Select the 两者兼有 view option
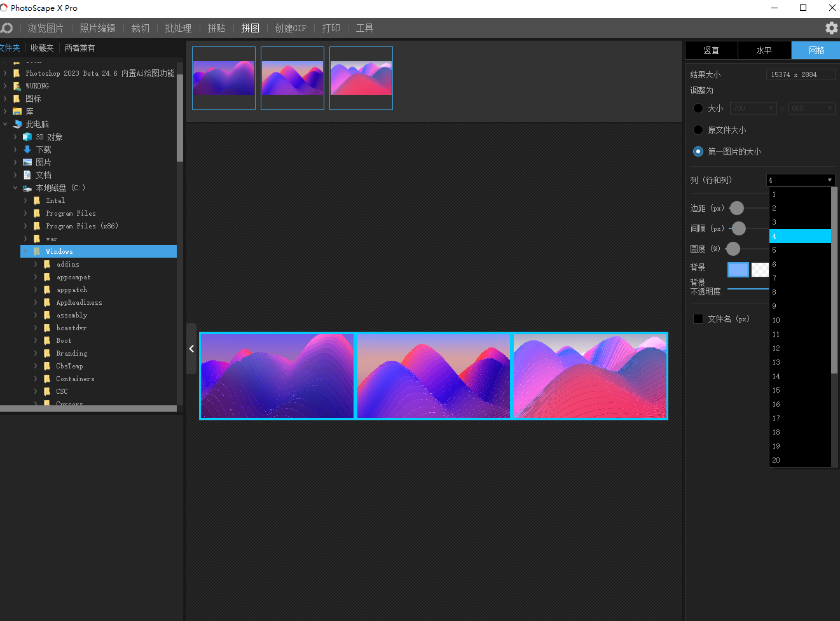The height and width of the screenshot is (621, 840). point(79,48)
